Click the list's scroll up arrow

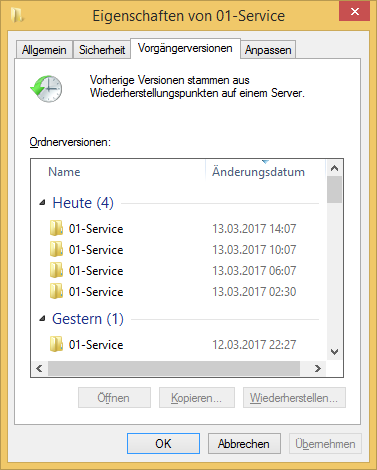(x=334, y=168)
